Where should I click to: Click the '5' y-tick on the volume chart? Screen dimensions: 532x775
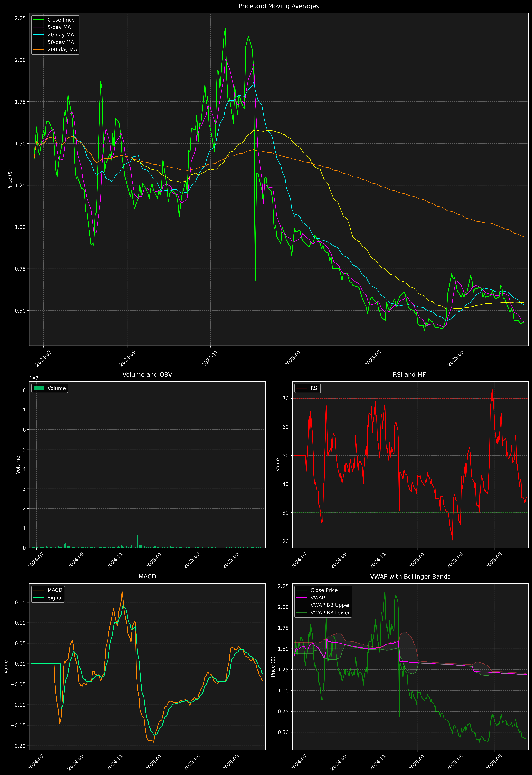(24, 449)
